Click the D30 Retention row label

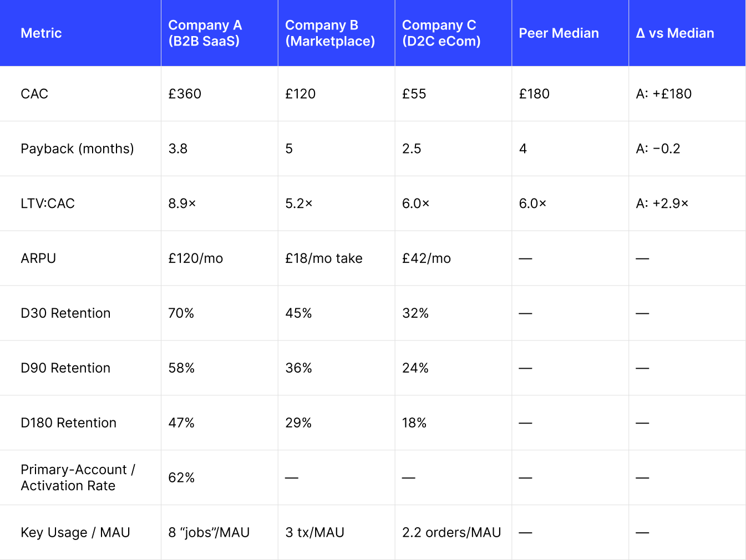point(65,313)
